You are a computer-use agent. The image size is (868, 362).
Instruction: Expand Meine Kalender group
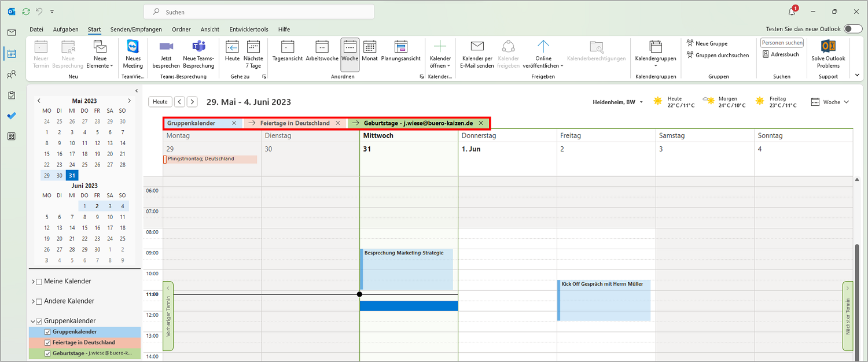click(32, 282)
